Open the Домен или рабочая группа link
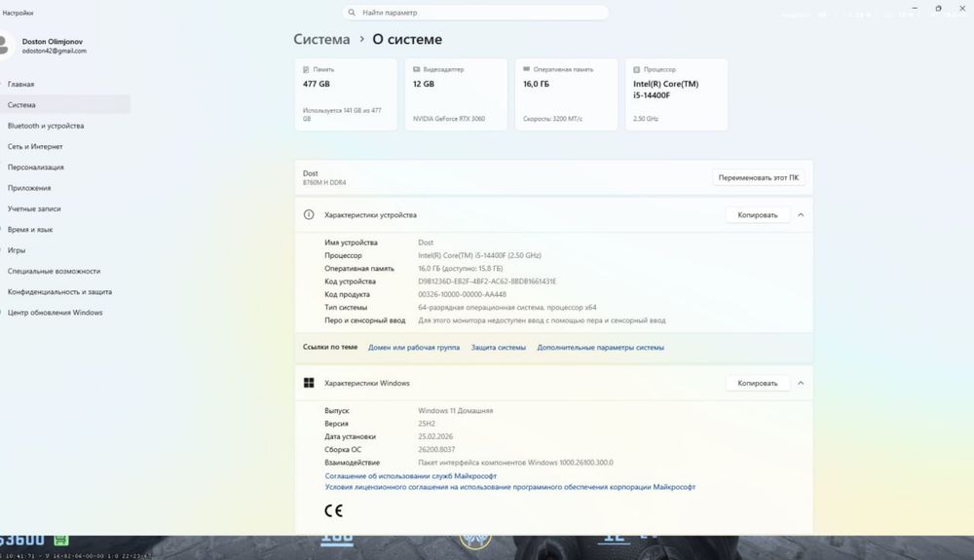The image size is (974, 560). point(414,348)
